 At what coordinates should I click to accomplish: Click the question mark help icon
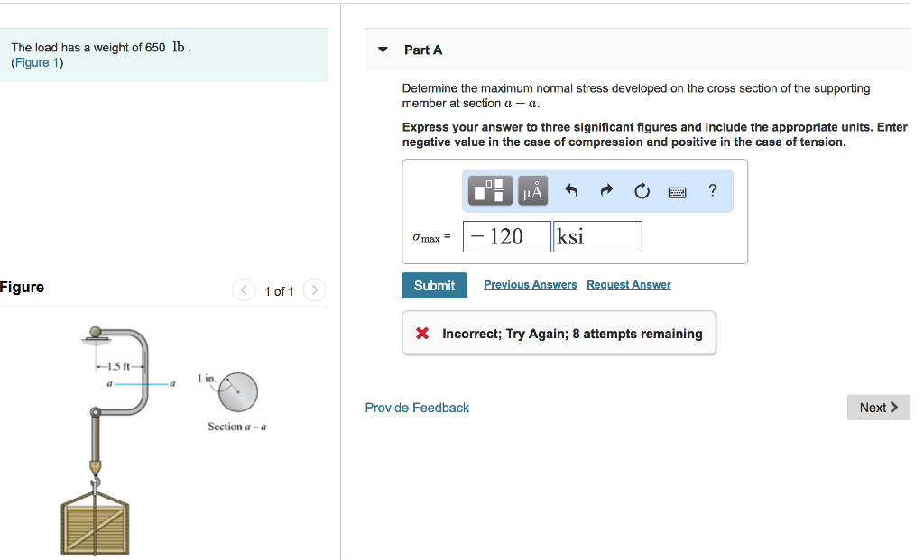tap(713, 190)
